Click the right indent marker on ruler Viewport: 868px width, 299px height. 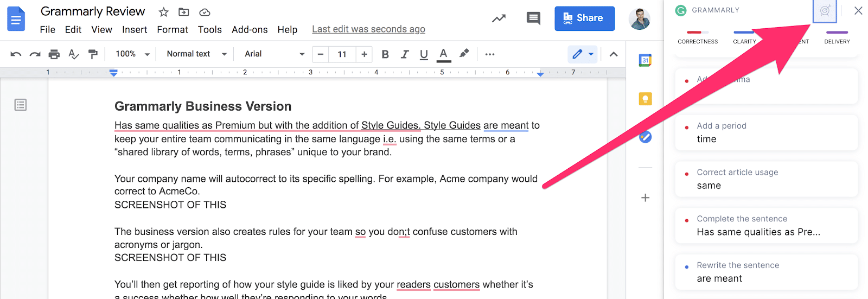point(540,73)
